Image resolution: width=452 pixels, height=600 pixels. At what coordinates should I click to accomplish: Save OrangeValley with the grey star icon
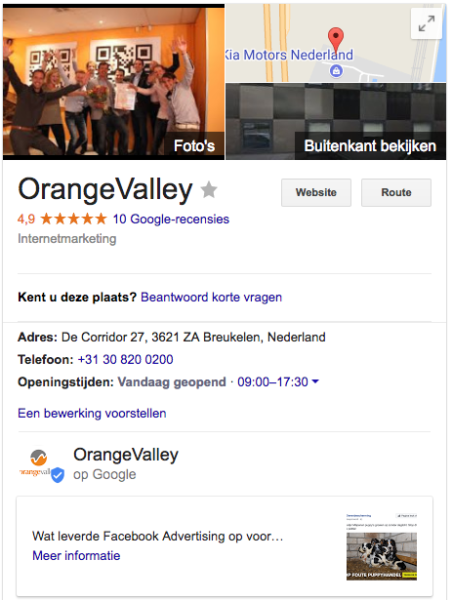point(209,190)
